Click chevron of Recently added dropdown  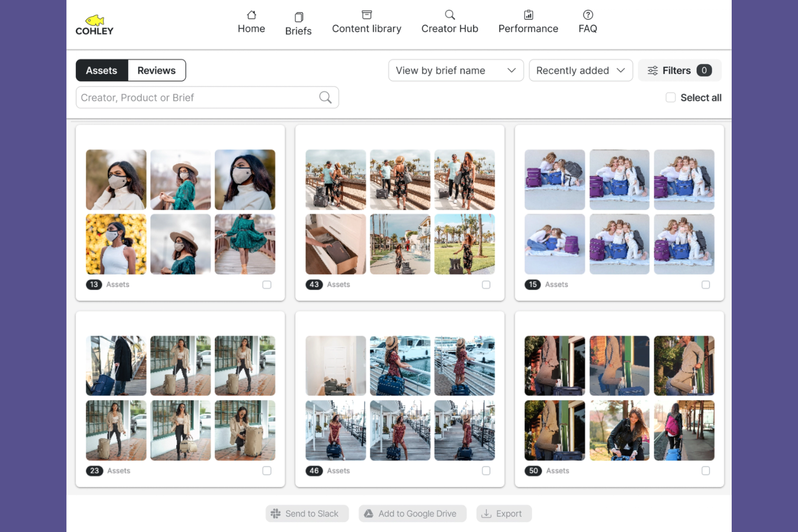(621, 71)
